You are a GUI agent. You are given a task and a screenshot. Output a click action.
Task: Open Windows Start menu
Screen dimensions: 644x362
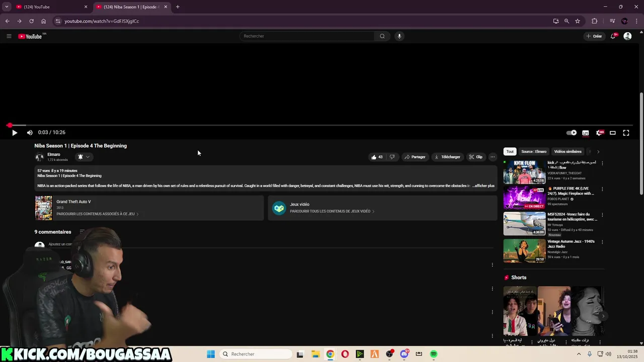(x=211, y=354)
